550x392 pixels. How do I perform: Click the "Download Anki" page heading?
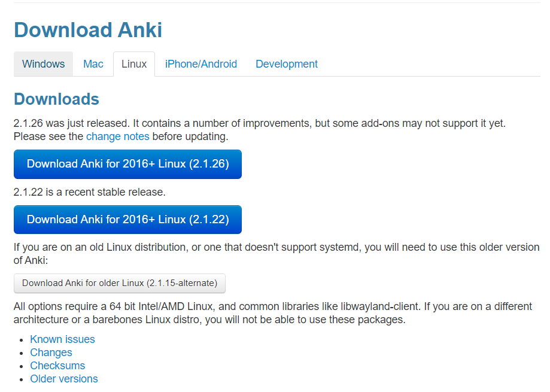[88, 30]
